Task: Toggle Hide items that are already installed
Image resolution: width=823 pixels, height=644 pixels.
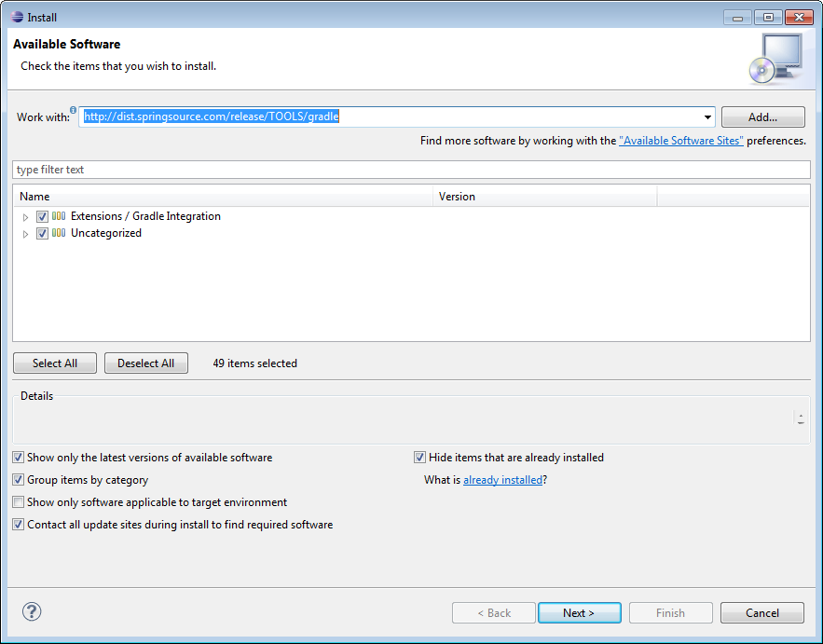Action: (419, 457)
